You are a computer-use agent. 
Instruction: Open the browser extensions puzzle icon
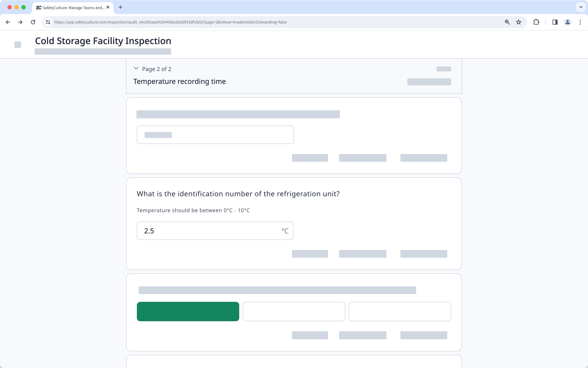point(536,22)
